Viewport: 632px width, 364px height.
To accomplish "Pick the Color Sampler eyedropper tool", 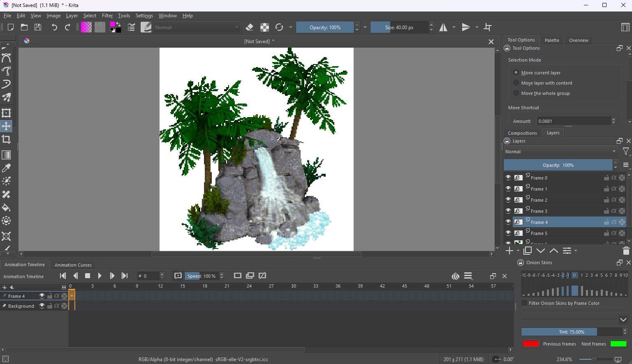I will pyautogui.click(x=6, y=168).
